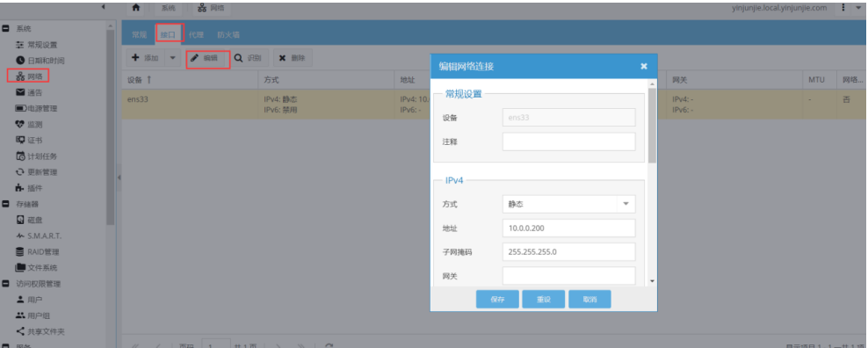Click the 保存 save button
868x348 pixels.
(x=497, y=299)
